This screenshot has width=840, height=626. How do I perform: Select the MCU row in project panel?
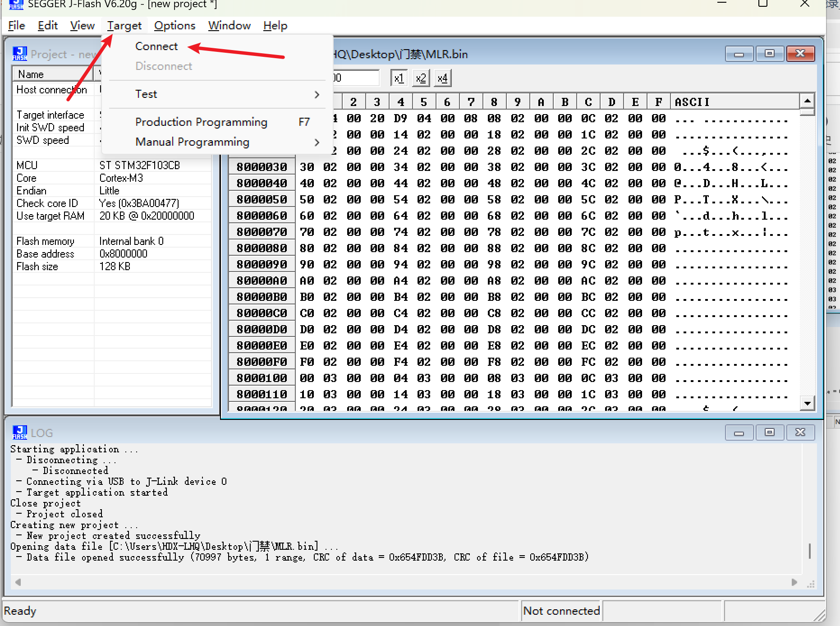(x=112, y=166)
